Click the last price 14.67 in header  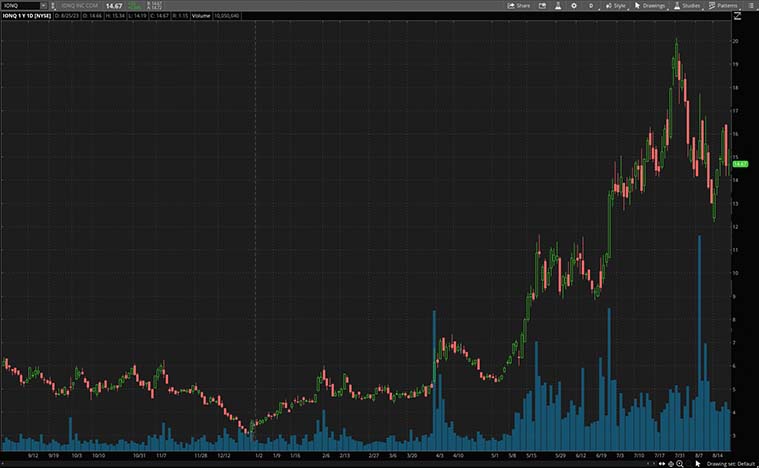click(x=114, y=6)
